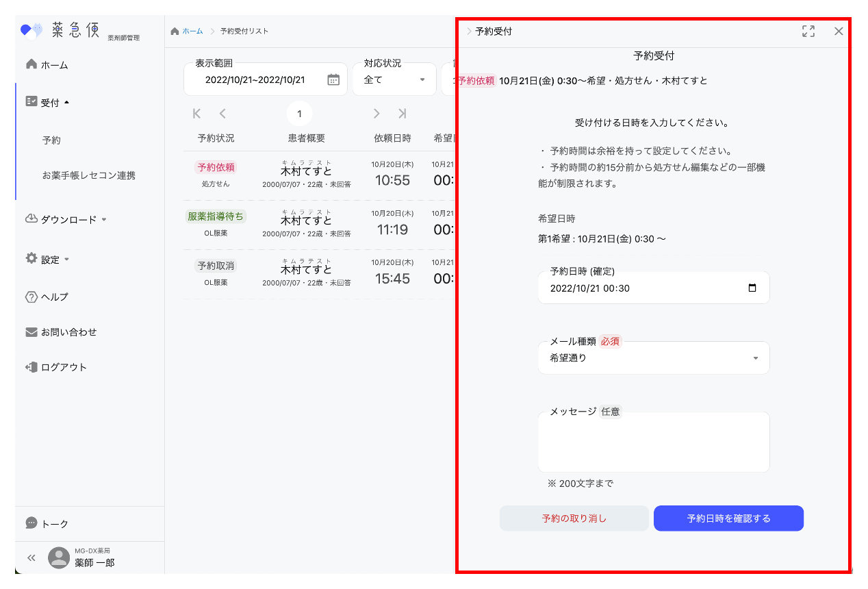The image size is (868, 589).
Task: Click the ヘルプ help item
Action: [x=54, y=297]
